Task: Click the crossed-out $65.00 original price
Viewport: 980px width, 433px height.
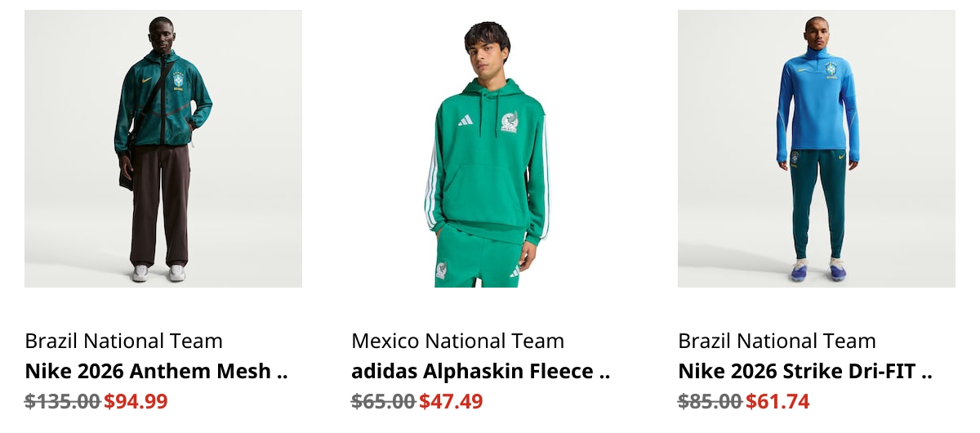Action: point(384,402)
